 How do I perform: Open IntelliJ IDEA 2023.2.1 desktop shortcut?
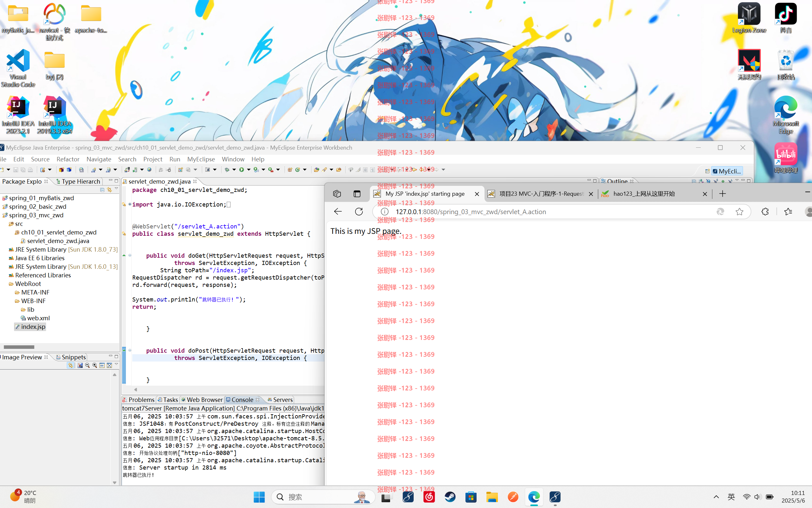tap(18, 115)
